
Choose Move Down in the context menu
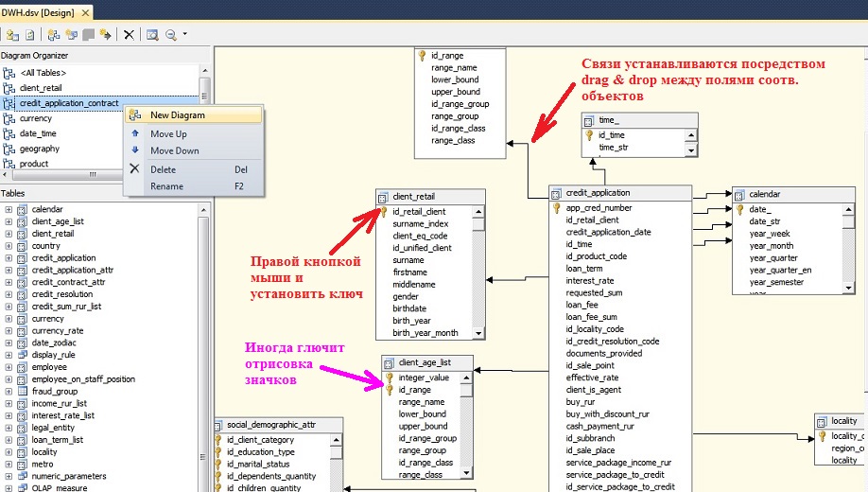[194, 150]
